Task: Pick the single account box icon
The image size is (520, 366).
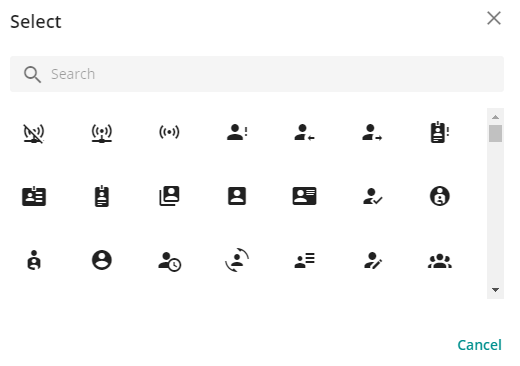Action: pos(237,196)
